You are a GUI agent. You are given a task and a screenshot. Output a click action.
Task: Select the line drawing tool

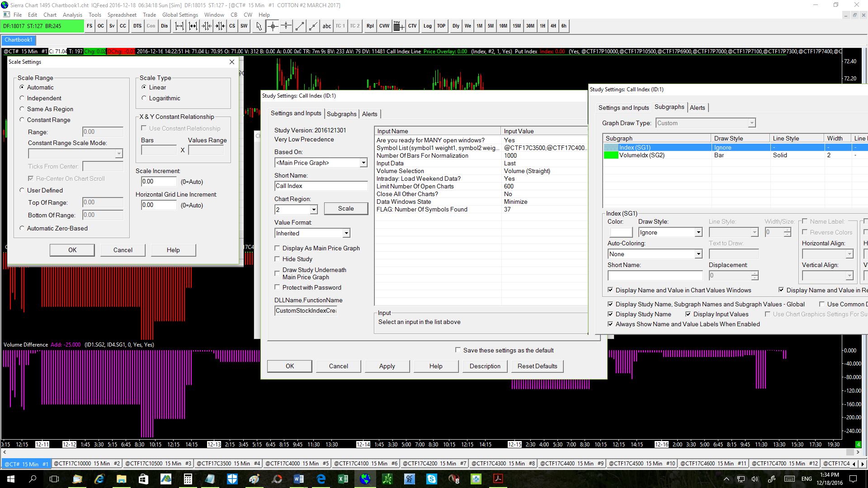(x=299, y=26)
